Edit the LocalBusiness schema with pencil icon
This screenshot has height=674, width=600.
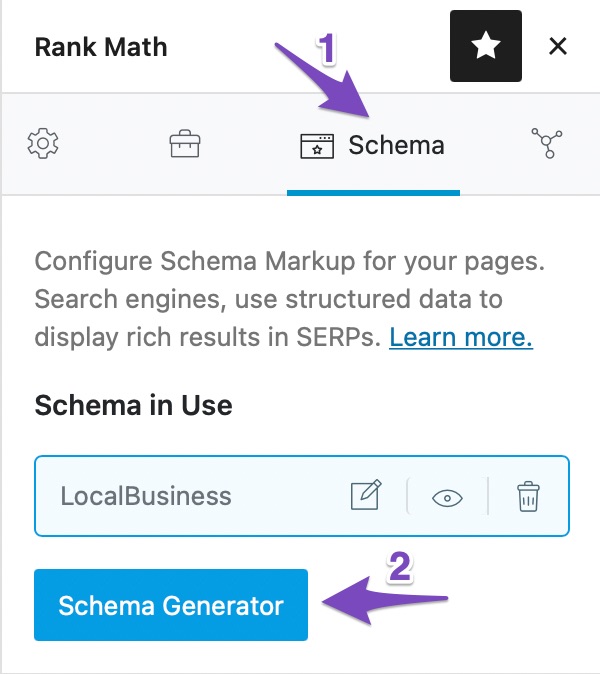coord(366,496)
